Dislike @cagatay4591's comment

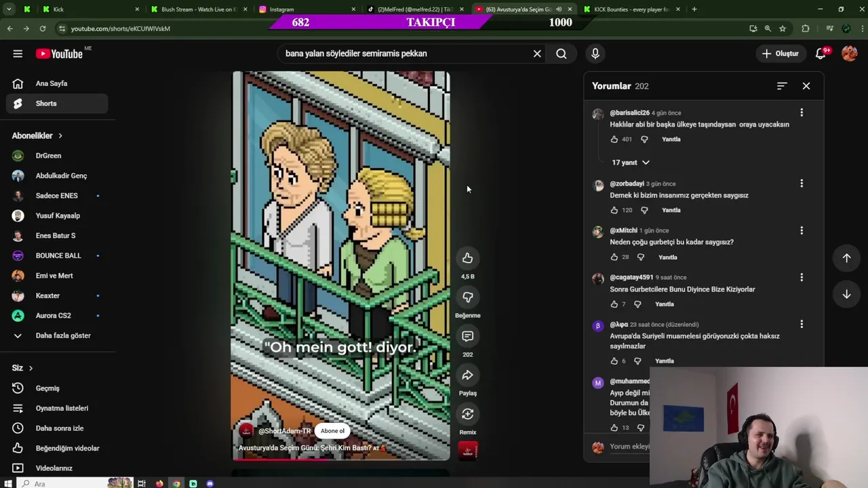coord(637,304)
